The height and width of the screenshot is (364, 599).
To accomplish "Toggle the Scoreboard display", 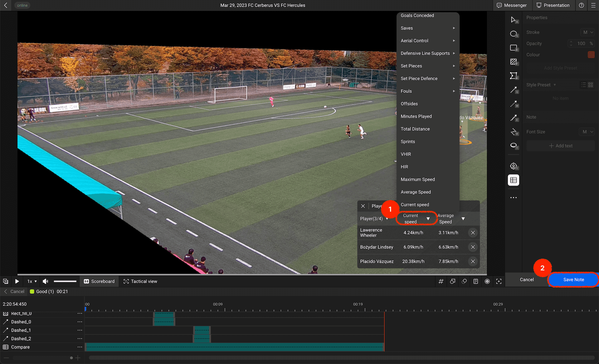I will click(99, 281).
